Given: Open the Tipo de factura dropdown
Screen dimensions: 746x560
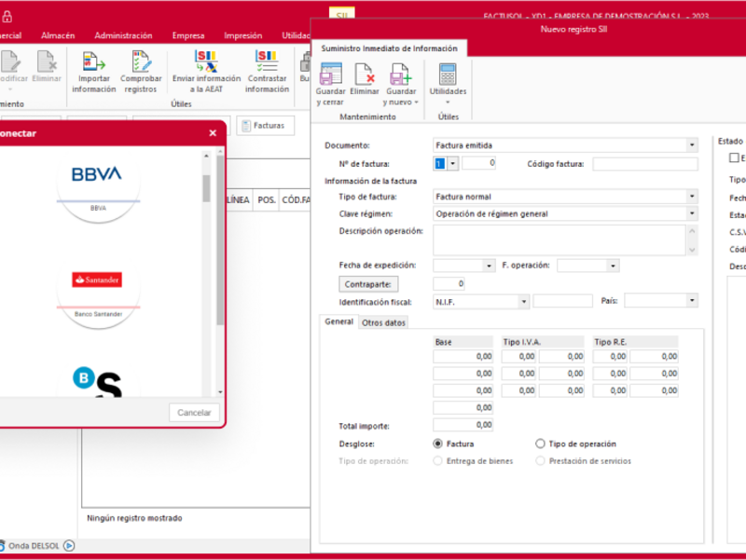Looking at the screenshot, I should coord(691,198).
